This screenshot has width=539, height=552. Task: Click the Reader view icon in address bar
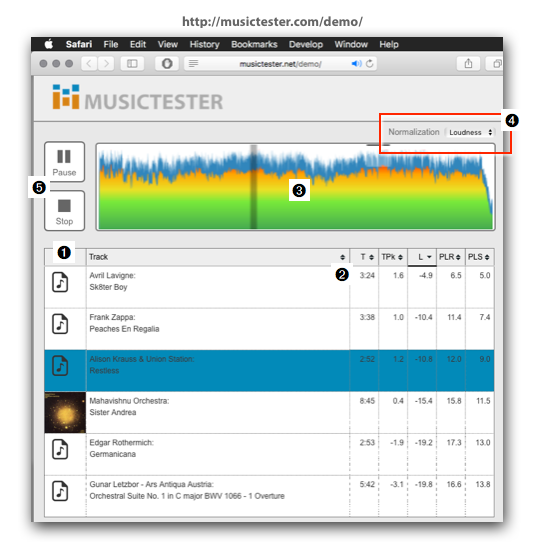193,64
